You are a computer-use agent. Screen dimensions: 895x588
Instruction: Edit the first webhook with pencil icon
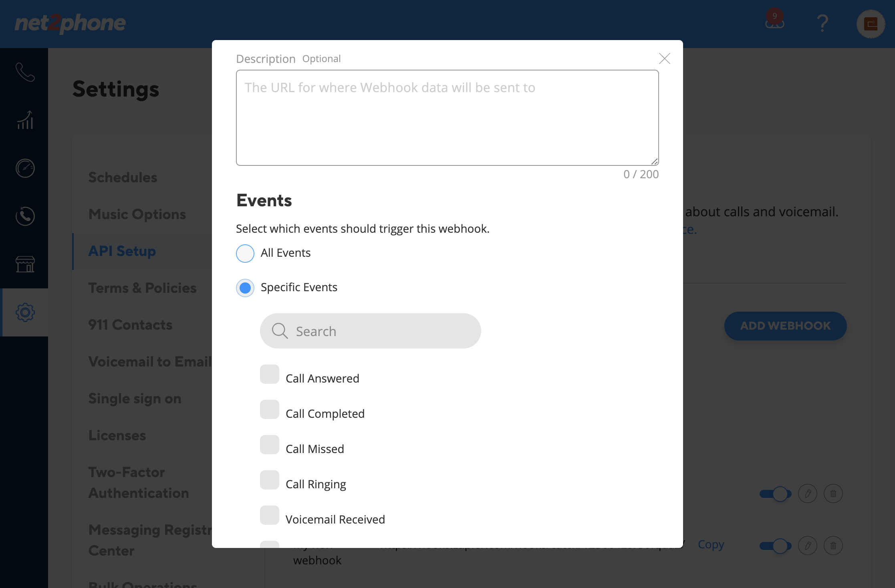coord(808,493)
